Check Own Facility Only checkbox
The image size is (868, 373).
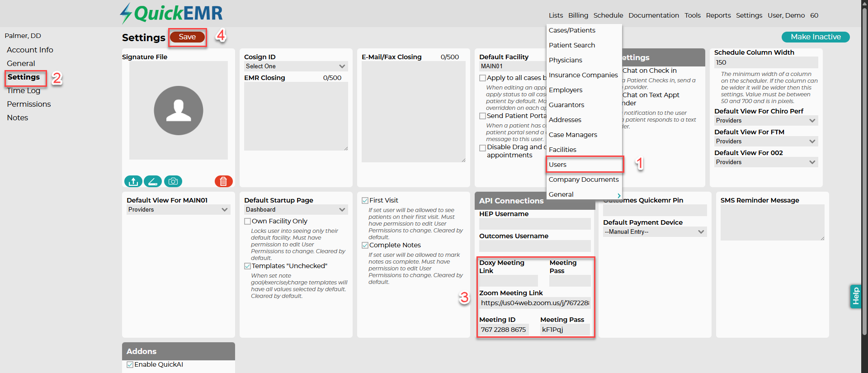(x=247, y=222)
